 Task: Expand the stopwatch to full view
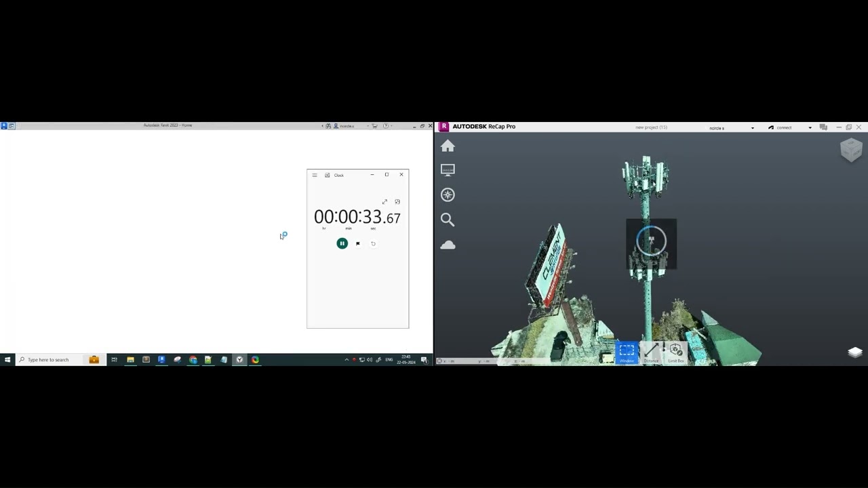384,202
